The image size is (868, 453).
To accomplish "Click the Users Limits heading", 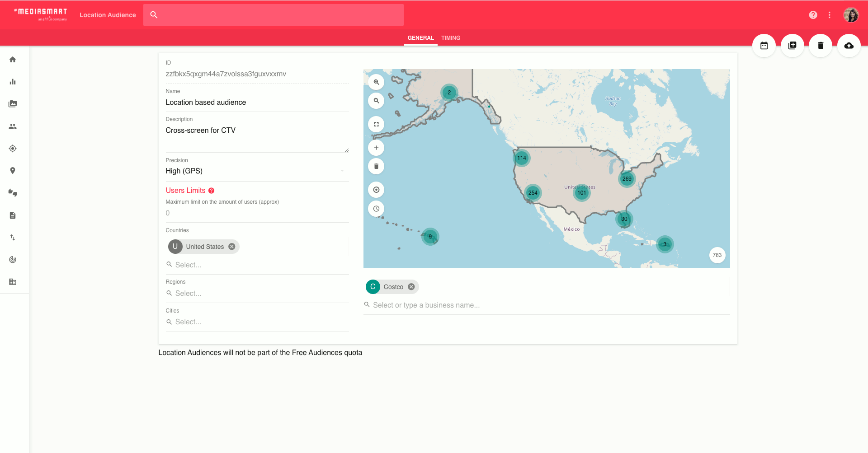I will coord(185,191).
